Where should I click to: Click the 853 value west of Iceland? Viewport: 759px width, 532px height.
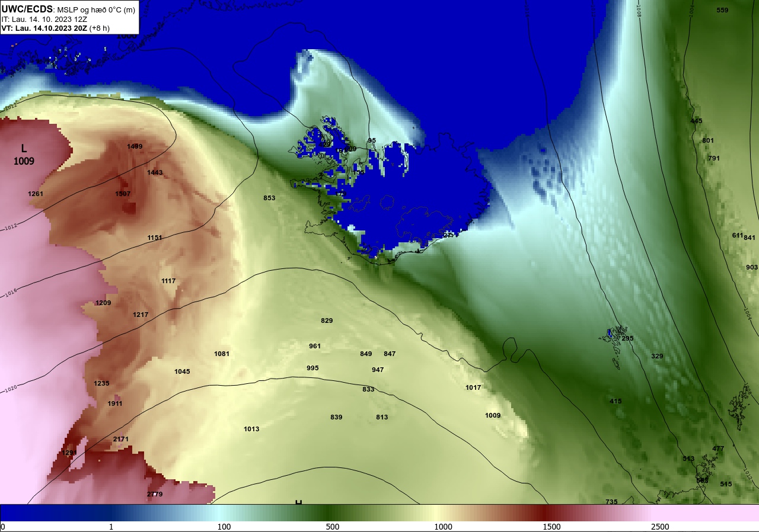[269, 198]
